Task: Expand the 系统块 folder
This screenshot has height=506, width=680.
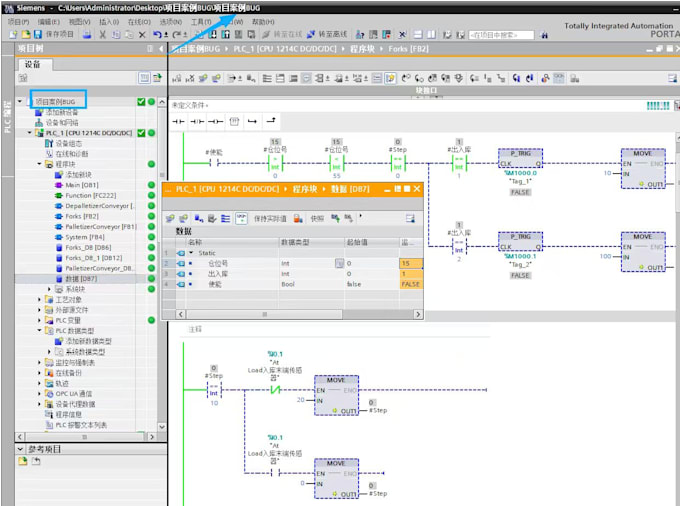Action: (x=49, y=289)
